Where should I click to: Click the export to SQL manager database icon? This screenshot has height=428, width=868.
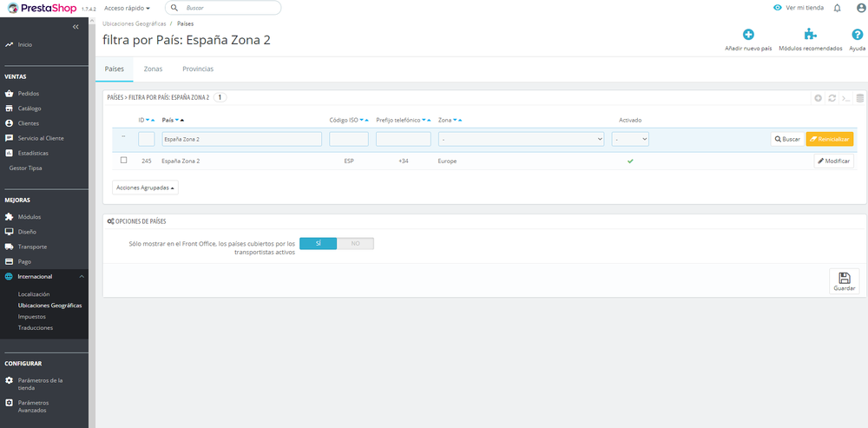(859, 98)
